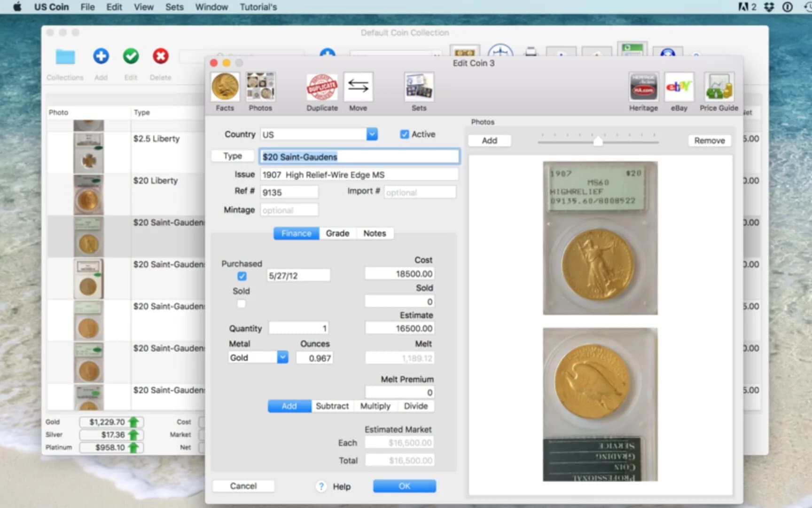This screenshot has width=812, height=508.
Task: Select the blue Add icon in the main toolbar
Action: click(101, 56)
